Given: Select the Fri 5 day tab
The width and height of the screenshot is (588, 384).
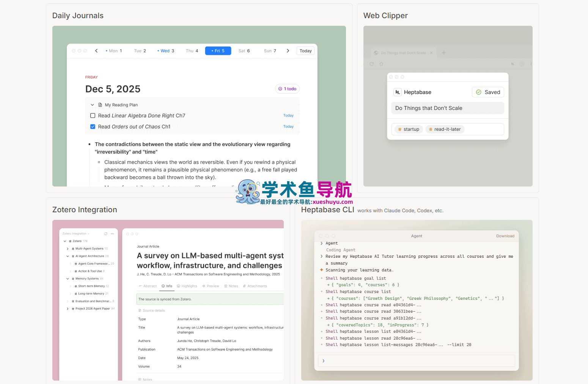Looking at the screenshot, I should [x=218, y=51].
